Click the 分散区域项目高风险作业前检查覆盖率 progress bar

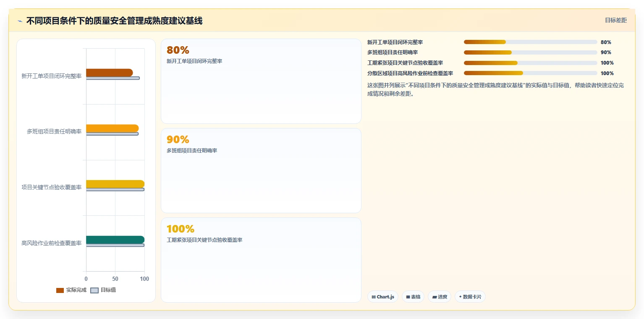530,73
